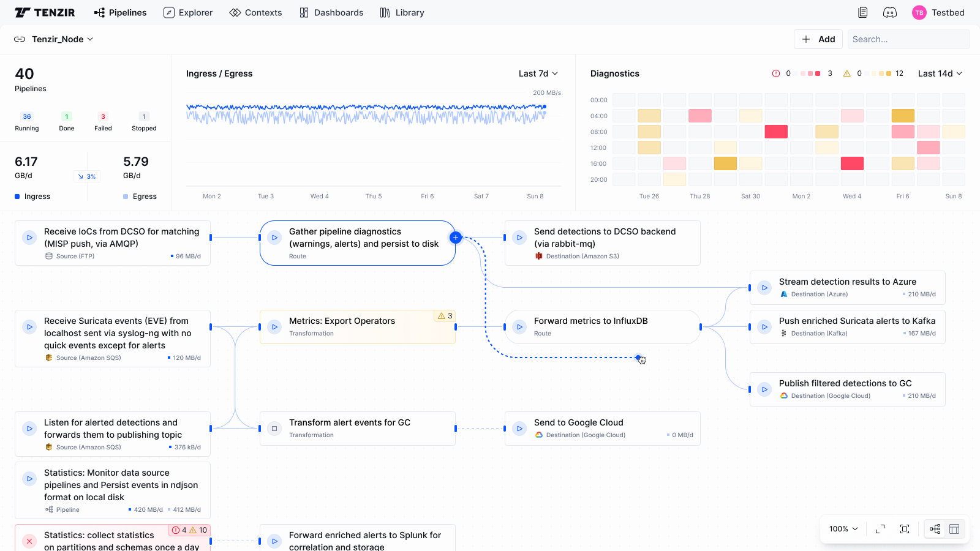Select the pipeline graph view icon
980x551 pixels.
(933, 528)
